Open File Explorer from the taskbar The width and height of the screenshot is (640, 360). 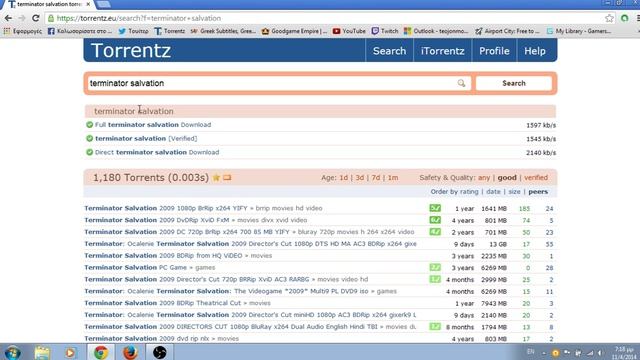pos(42,353)
